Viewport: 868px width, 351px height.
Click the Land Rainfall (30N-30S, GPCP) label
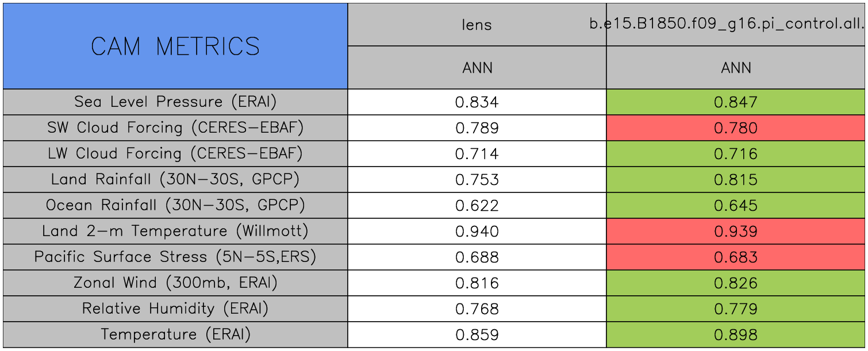pyautogui.click(x=175, y=179)
